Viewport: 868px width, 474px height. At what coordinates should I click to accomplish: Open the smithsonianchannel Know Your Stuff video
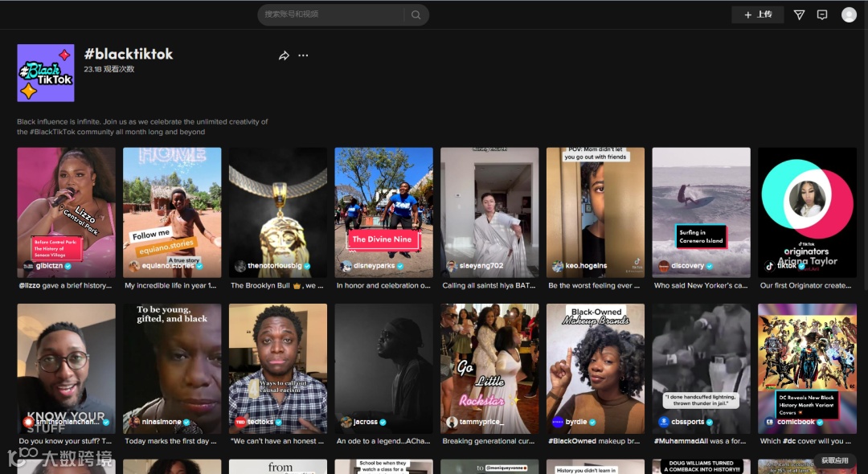tap(67, 369)
